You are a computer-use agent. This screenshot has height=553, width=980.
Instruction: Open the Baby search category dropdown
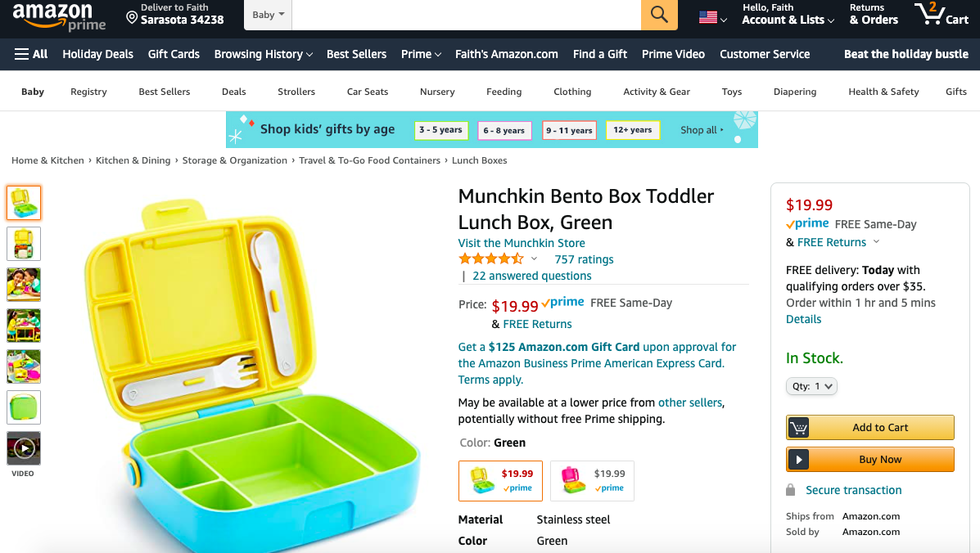[x=268, y=15]
